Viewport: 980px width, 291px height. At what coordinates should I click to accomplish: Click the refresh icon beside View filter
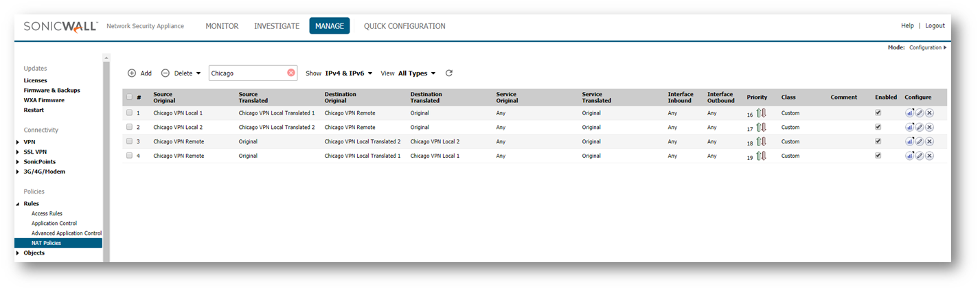[x=449, y=73]
